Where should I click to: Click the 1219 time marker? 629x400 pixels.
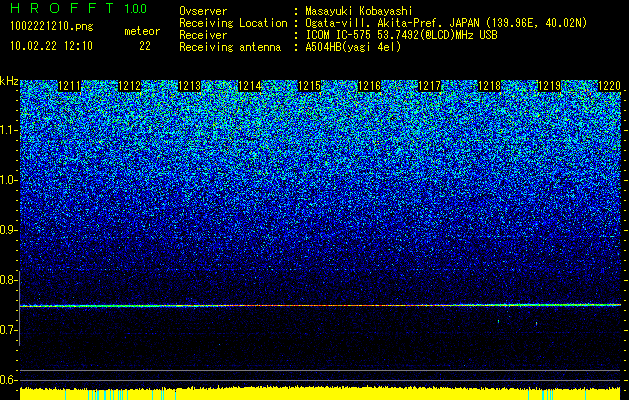549,86
